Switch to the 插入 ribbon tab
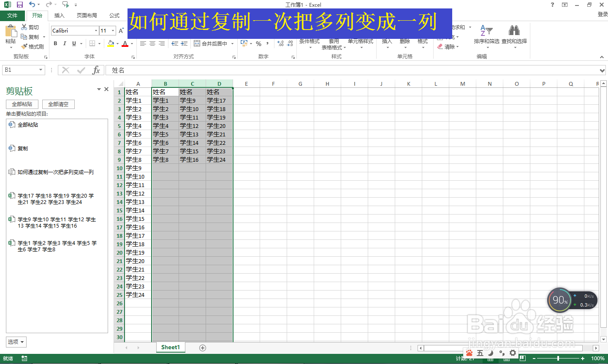608x364 pixels. coord(59,15)
